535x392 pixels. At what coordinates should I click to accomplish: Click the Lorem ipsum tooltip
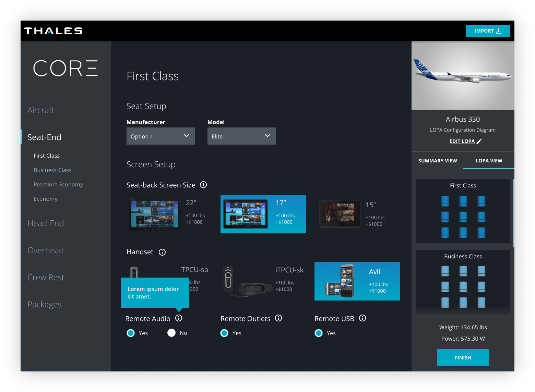pyautogui.click(x=155, y=293)
